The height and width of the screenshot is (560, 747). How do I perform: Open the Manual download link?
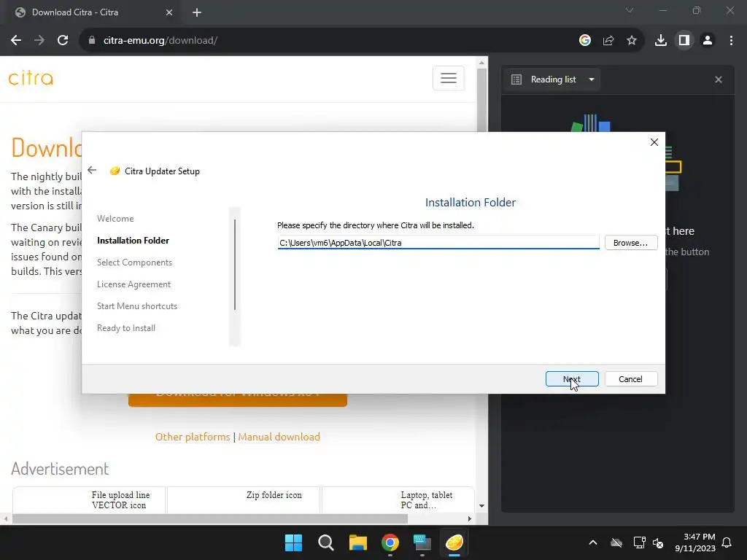pyautogui.click(x=279, y=437)
